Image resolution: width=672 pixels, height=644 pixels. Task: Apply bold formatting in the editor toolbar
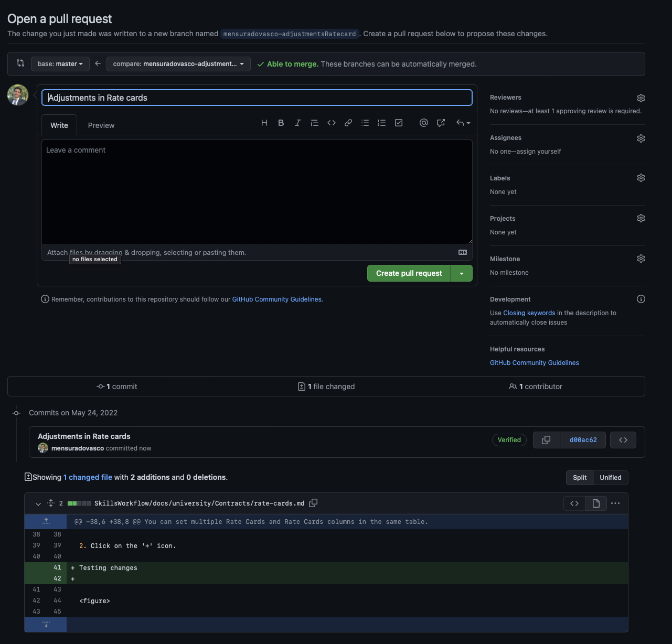tap(281, 123)
